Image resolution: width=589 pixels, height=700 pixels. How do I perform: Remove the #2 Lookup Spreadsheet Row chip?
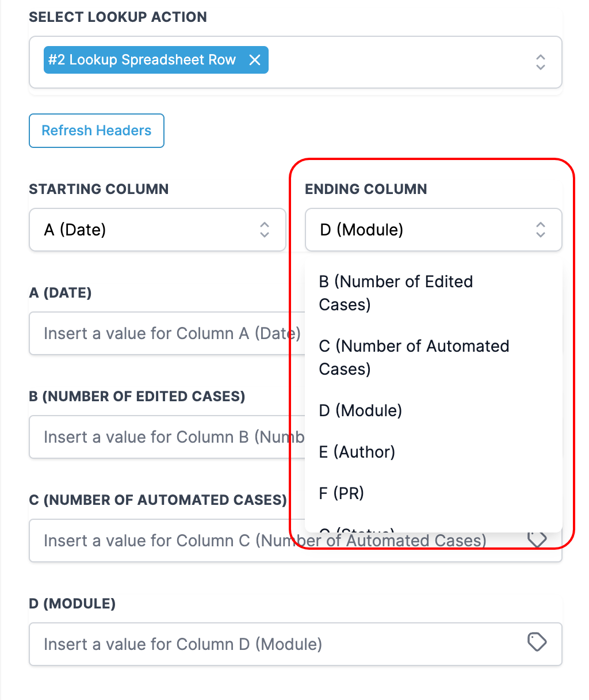click(255, 60)
